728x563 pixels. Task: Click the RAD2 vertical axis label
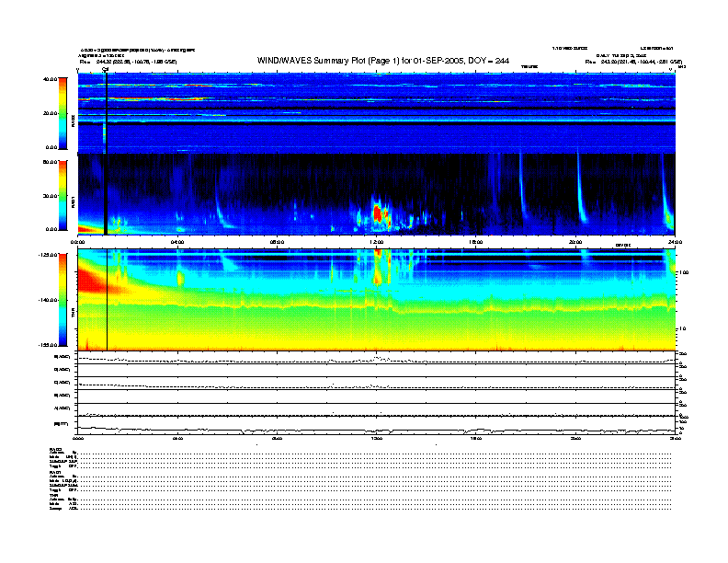[x=73, y=121]
